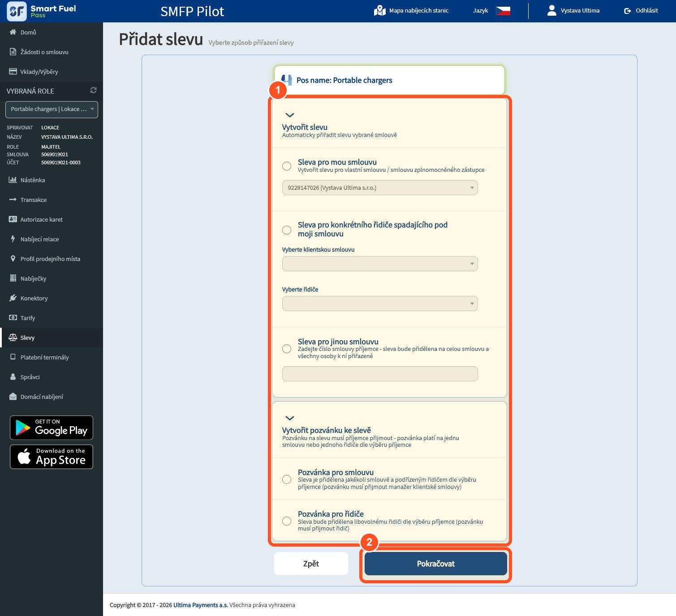Open the Google Play badge

tap(52, 428)
